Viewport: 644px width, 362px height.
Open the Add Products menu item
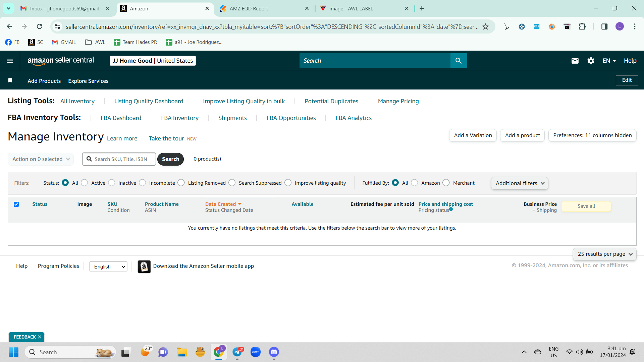(x=44, y=81)
